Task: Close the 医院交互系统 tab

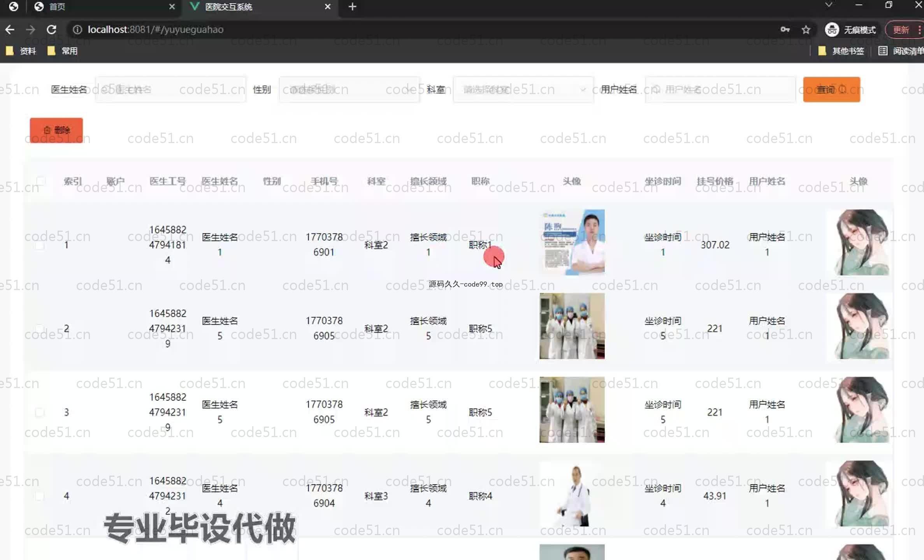Action: click(x=328, y=7)
